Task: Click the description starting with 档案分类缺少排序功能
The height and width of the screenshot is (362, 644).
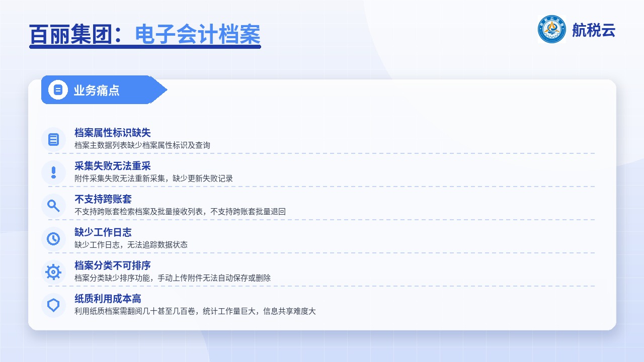Action: tap(173, 278)
